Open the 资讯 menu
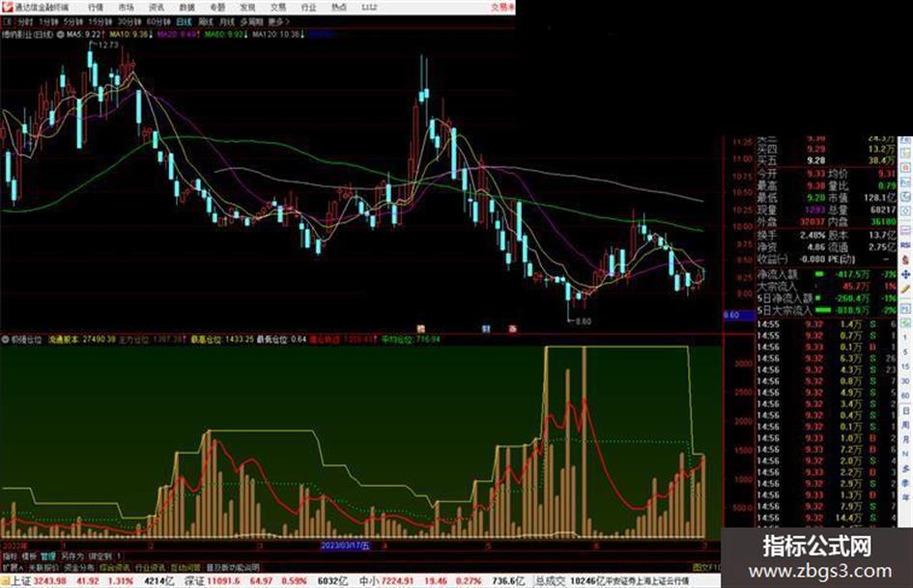The height and width of the screenshot is (588, 913). 157,8
